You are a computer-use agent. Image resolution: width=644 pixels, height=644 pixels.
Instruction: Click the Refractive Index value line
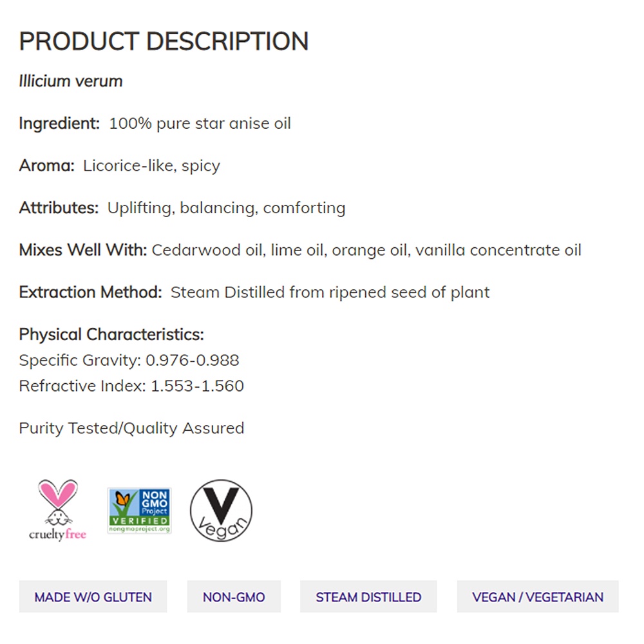point(131,386)
